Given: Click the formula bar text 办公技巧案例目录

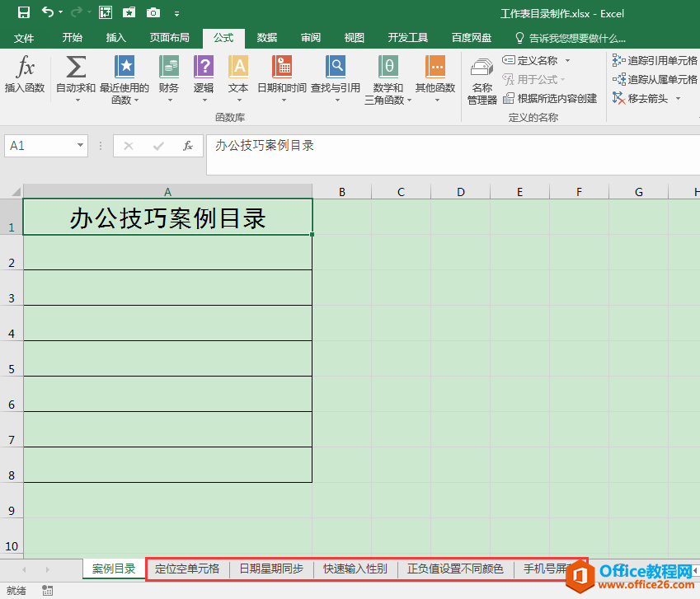Looking at the screenshot, I should point(265,145).
